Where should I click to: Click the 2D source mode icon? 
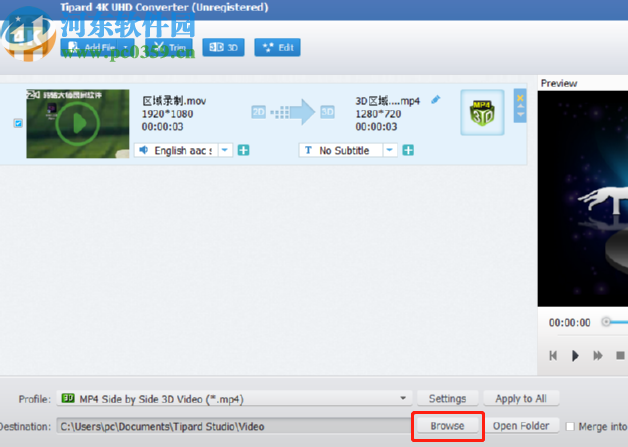tap(258, 112)
